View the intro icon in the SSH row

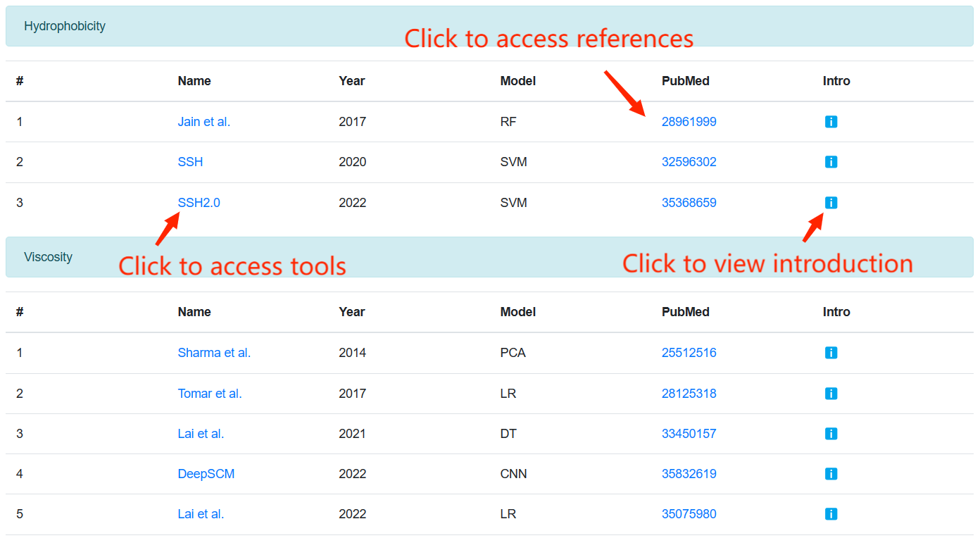tap(831, 162)
